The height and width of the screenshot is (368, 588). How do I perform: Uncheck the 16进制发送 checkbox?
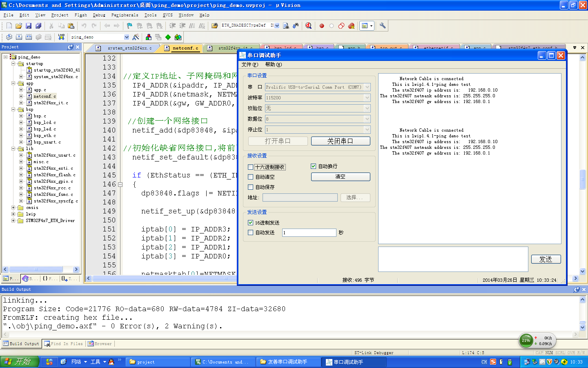(250, 223)
